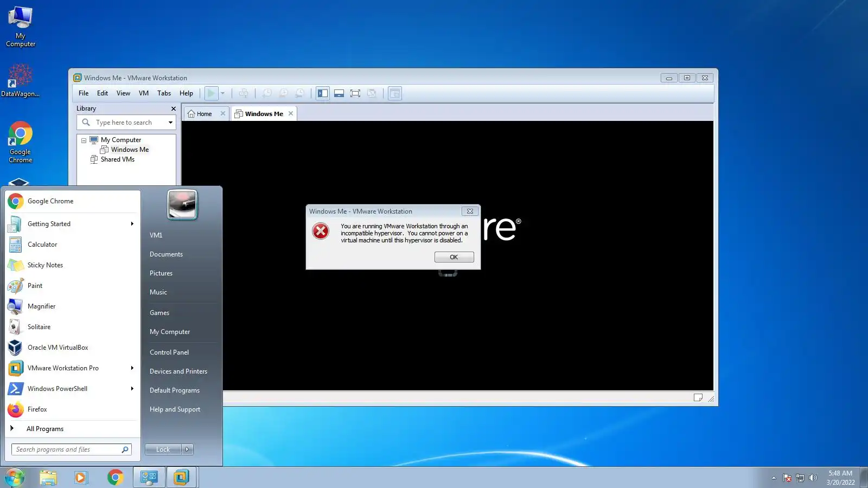Image resolution: width=868 pixels, height=488 pixels.
Task: Start Solitaire from the Start menu
Action: coord(73,327)
